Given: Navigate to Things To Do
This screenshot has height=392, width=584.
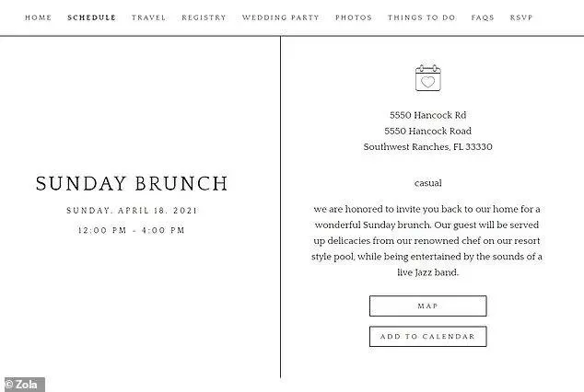Looking at the screenshot, I should coord(421,17).
